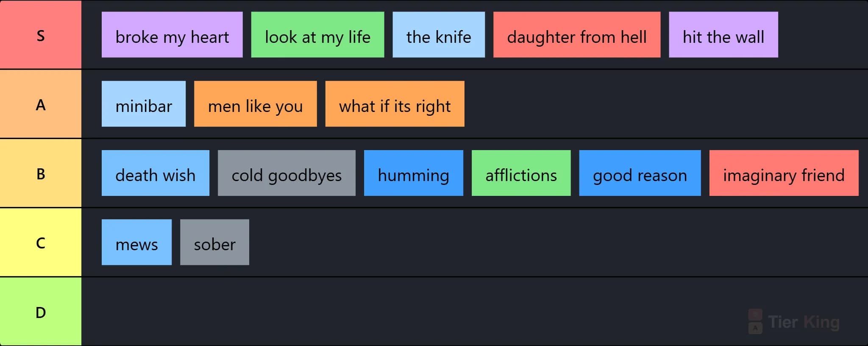868x346 pixels.
Task: Select the 'imaginary friend' tile
Action: (784, 173)
